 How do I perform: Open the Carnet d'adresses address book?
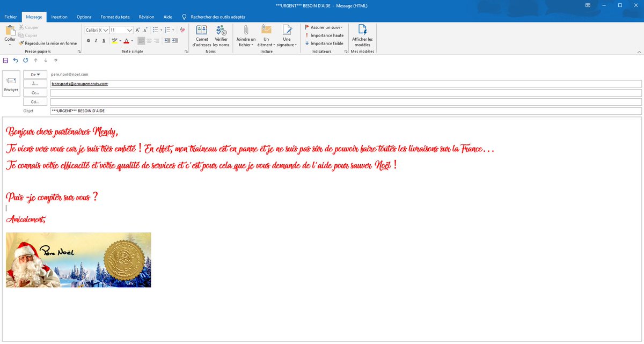click(201, 36)
